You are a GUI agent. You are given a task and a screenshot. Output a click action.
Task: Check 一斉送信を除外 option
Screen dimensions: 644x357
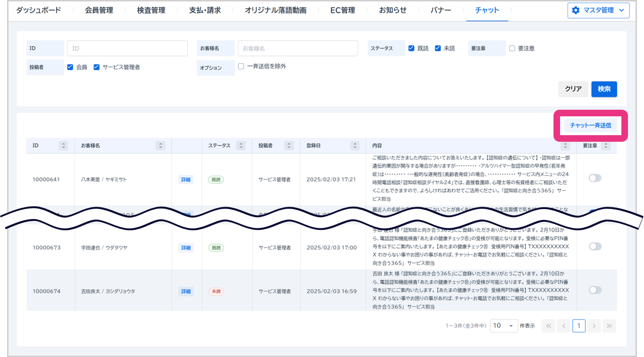click(241, 66)
